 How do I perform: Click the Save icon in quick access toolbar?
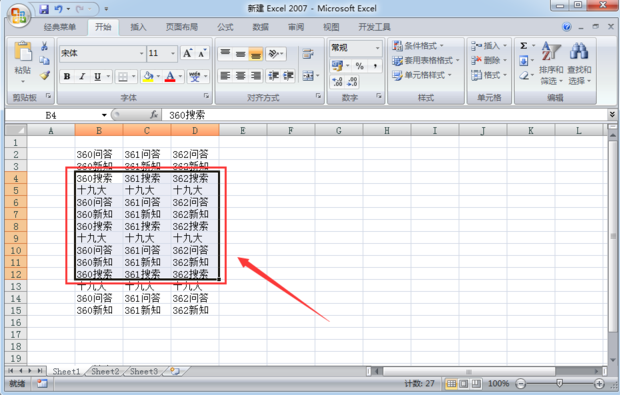tap(44, 9)
